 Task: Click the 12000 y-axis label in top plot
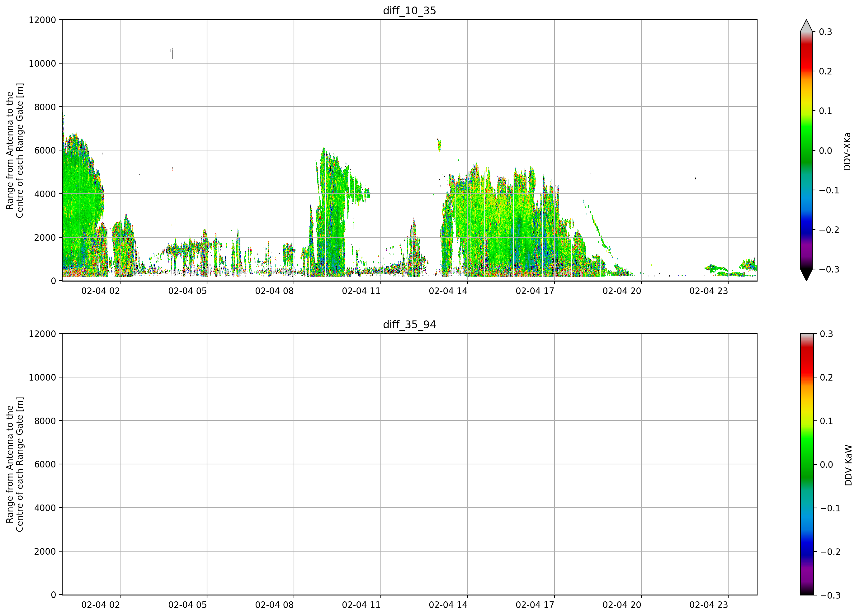click(x=42, y=20)
